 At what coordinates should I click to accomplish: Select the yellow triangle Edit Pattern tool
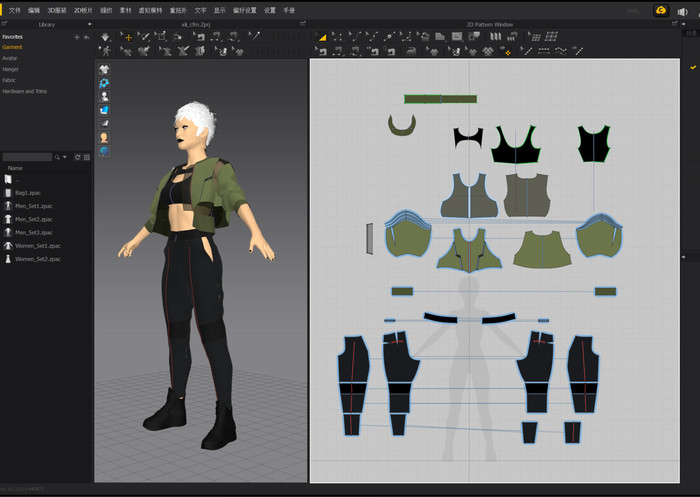(x=321, y=37)
